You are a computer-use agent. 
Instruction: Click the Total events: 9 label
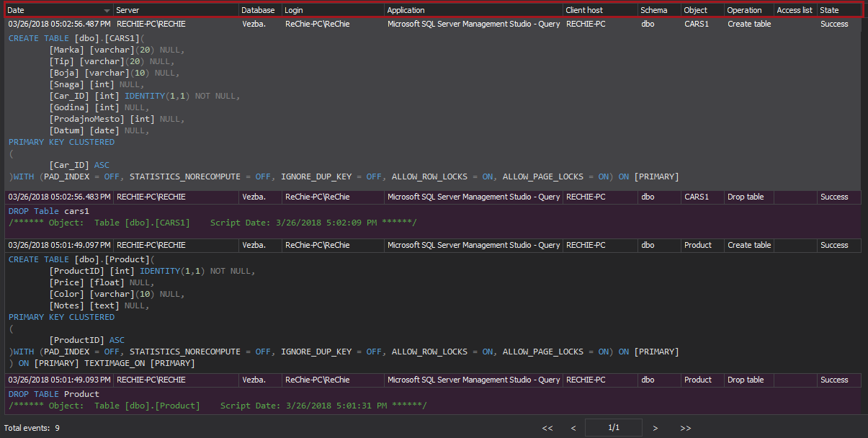[x=32, y=428]
